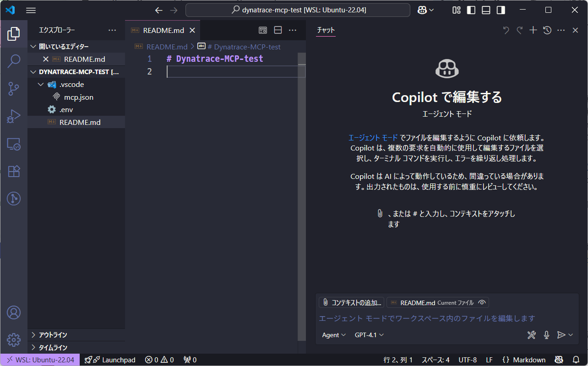The height and width of the screenshot is (366, 588).
Task: Close the chat panel
Action: pos(576,30)
